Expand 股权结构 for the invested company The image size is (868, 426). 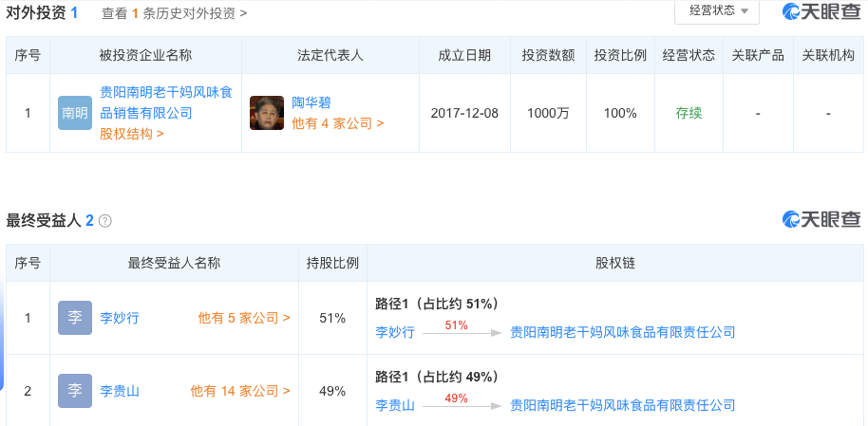tap(132, 134)
